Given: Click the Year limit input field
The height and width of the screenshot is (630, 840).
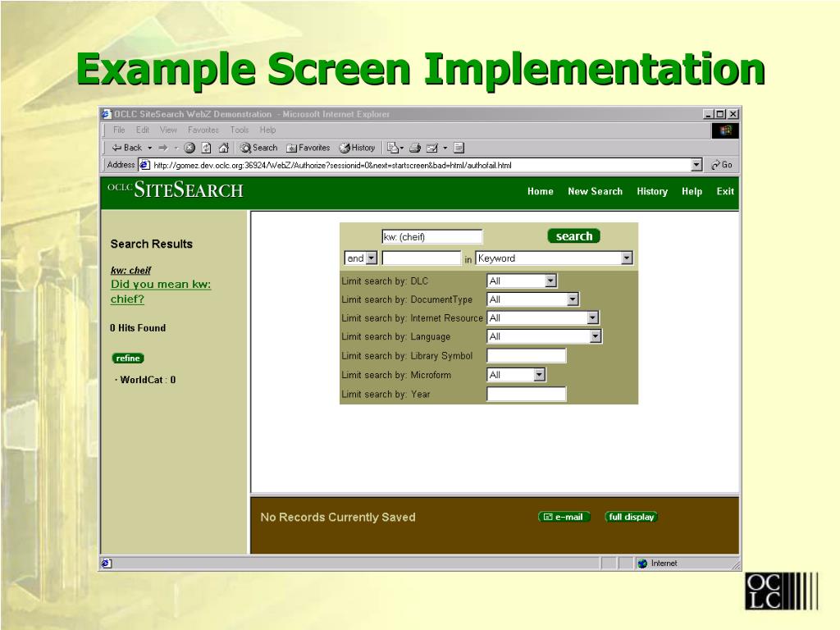Looking at the screenshot, I should coord(526,395).
